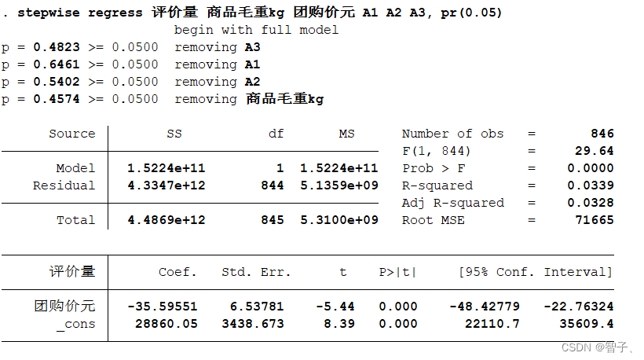The image size is (644, 360).
Task: Click 'removing A2' text
Action: 218,83
